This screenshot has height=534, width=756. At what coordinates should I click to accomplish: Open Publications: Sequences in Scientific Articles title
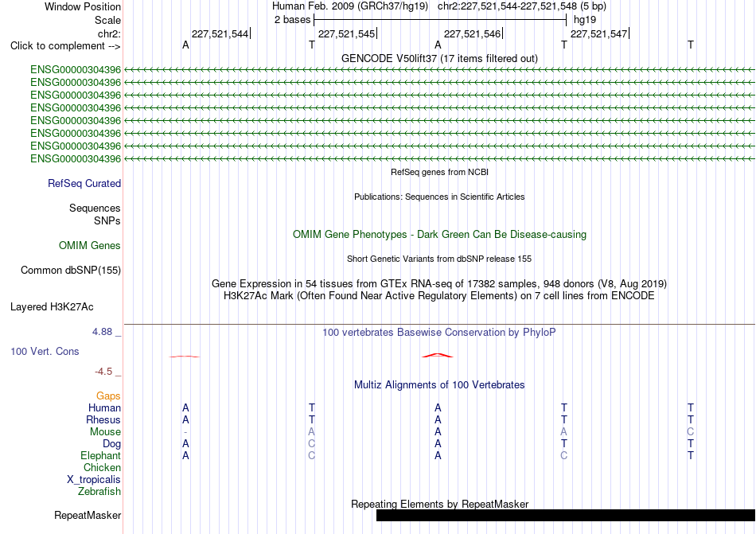(439, 197)
